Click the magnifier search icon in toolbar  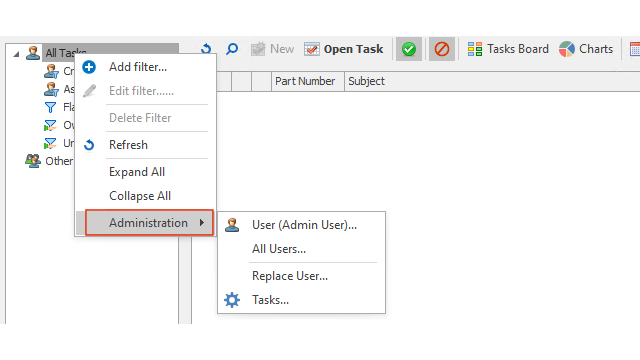coord(232,49)
